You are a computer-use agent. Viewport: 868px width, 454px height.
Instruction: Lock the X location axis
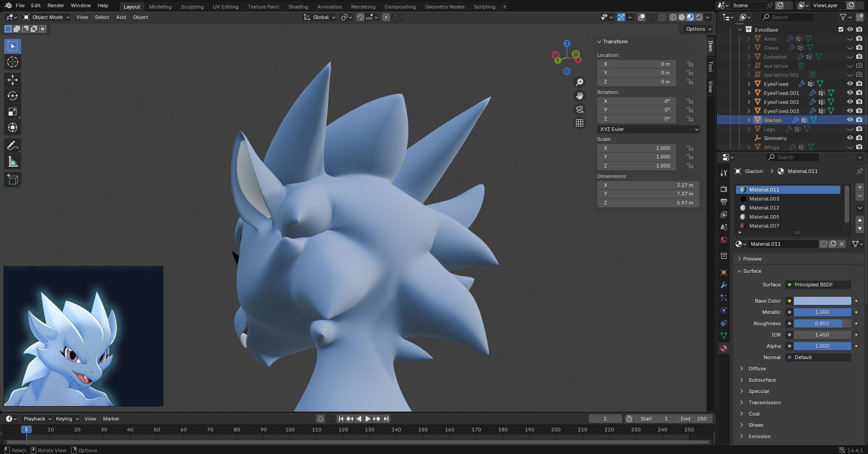click(690, 64)
